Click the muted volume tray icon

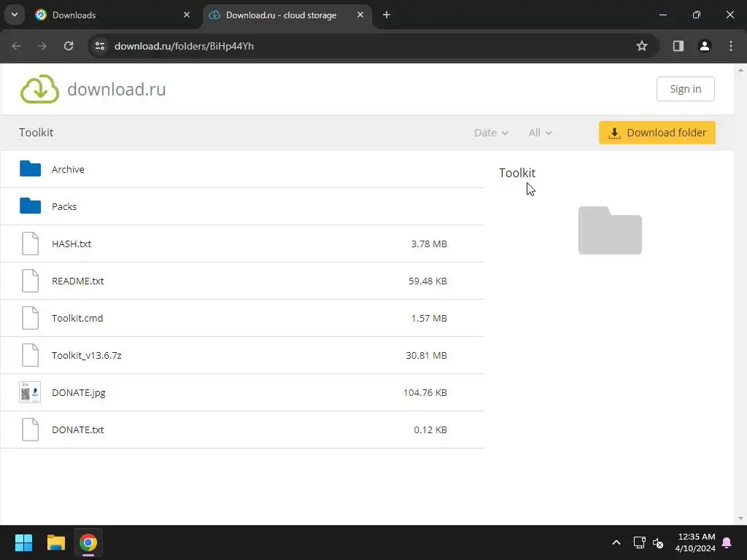[658, 542]
